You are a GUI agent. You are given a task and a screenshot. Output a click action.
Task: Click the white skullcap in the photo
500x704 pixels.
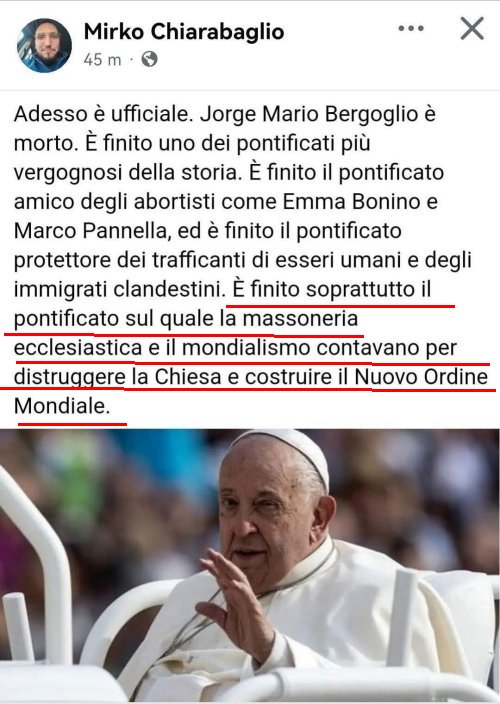289,451
